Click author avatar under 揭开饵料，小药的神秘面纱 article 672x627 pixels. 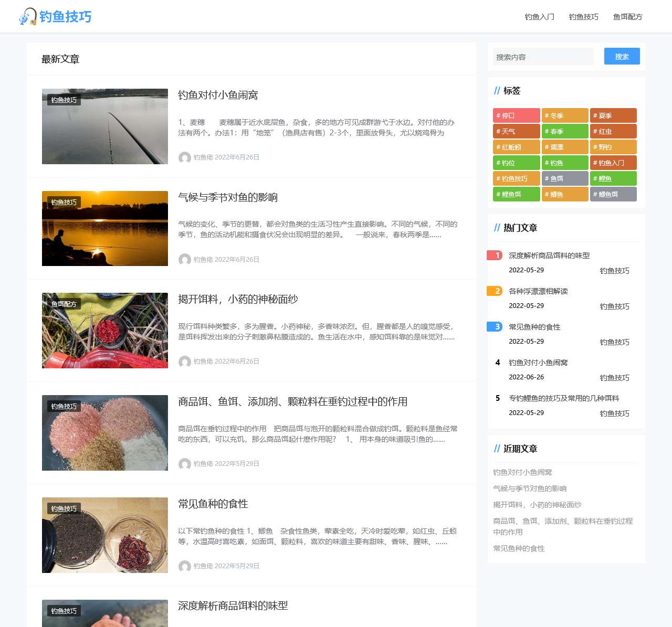tap(184, 362)
